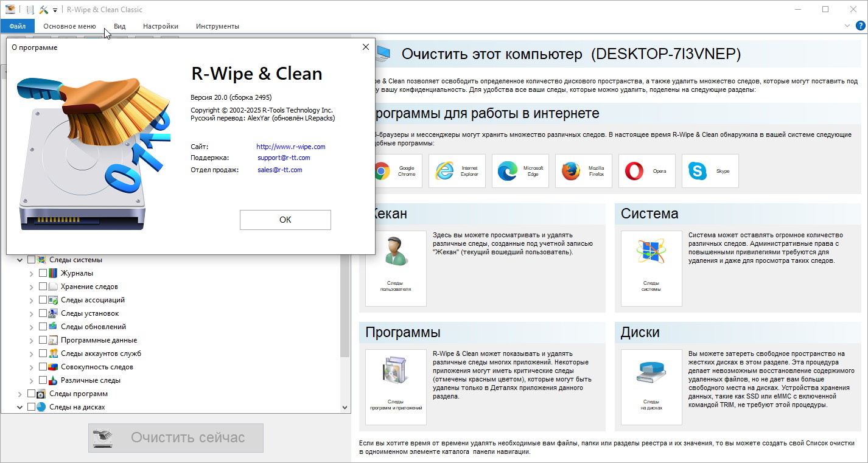Expand the Хранение следов tree node

[32, 287]
